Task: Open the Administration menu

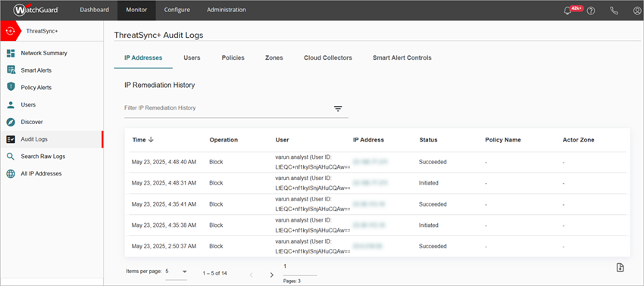Action: coord(227,10)
